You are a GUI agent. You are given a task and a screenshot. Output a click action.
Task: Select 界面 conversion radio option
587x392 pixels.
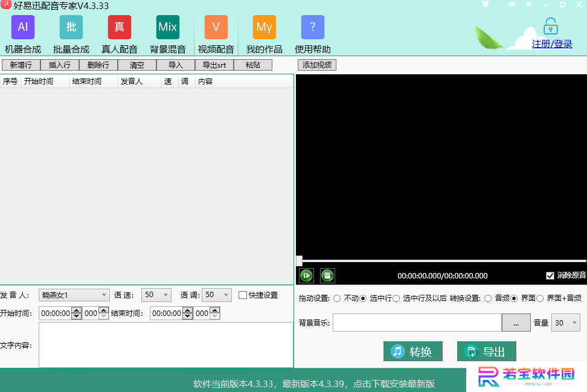tap(514, 298)
